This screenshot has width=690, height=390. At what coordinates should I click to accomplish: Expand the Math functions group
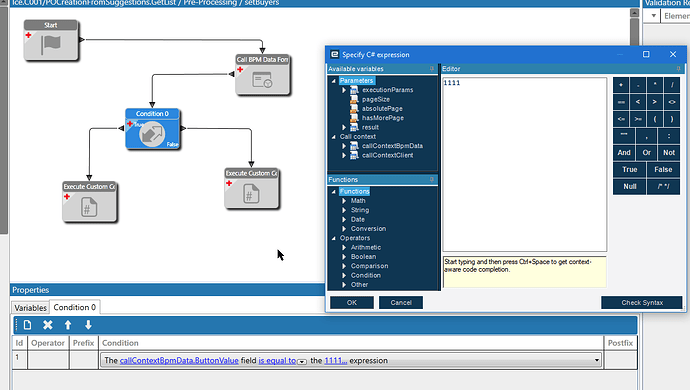pos(344,201)
